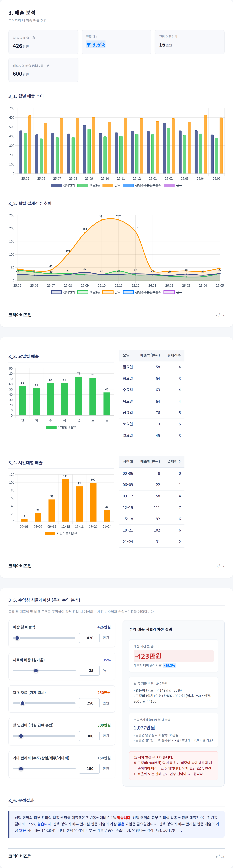Click the 월 인건비 input showing 300

coord(89,736)
